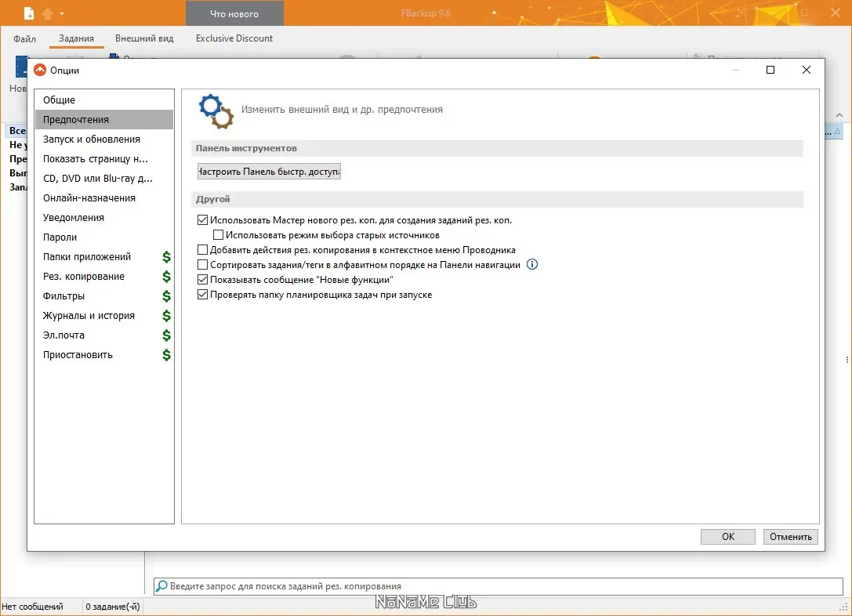852x616 pixels.
Task: Select Рез. копирование category
Action: (x=103, y=276)
